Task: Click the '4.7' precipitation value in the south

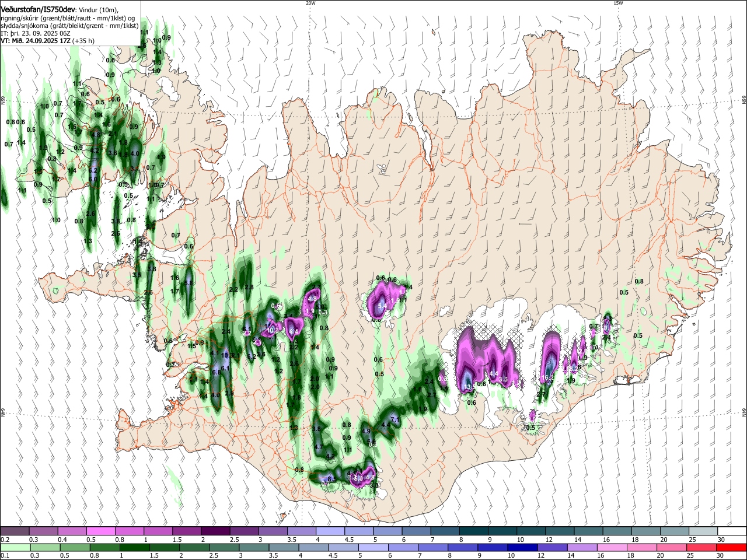Action: click(319, 447)
